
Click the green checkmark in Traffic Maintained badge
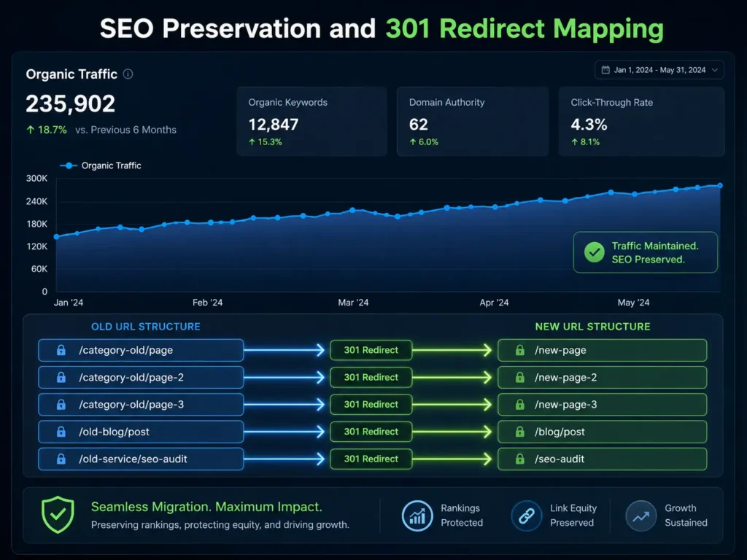(595, 252)
